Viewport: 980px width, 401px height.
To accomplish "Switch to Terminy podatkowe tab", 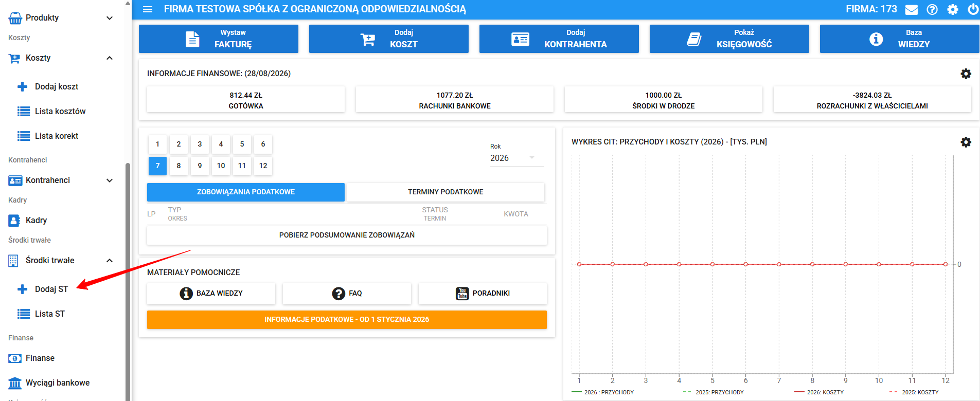I will (446, 192).
